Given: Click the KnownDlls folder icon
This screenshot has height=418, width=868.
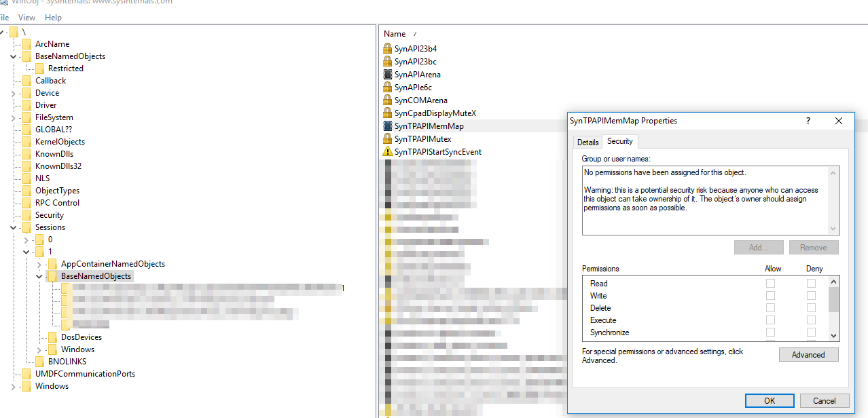Looking at the screenshot, I should coord(26,154).
